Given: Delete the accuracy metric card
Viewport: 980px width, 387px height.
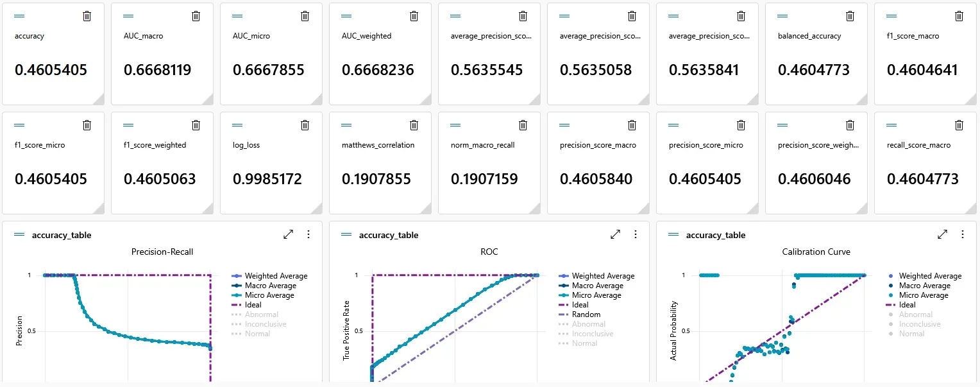Looking at the screenshot, I should pyautogui.click(x=87, y=15).
